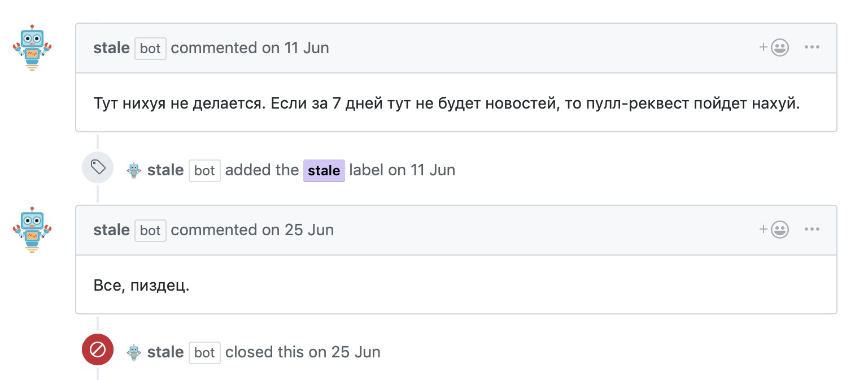Click 'on 11 Jun' timestamp in label event

pos(421,170)
